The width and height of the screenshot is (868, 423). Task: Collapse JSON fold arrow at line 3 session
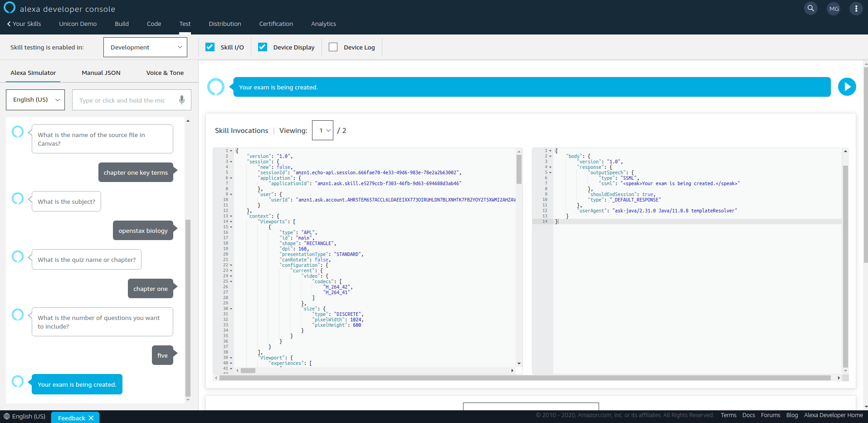[231, 162]
